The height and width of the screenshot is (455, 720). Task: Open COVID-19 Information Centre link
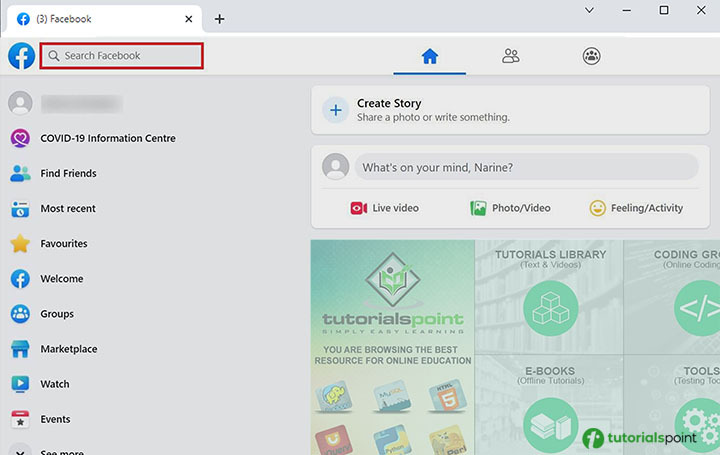pos(108,138)
